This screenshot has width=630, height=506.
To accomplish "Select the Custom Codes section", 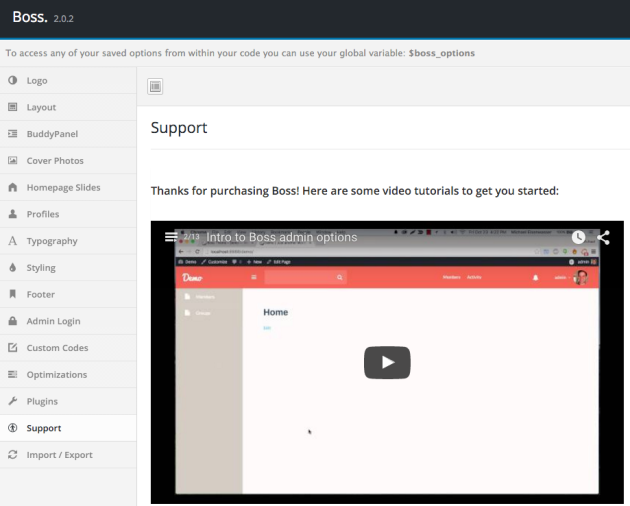I will 68,348.
